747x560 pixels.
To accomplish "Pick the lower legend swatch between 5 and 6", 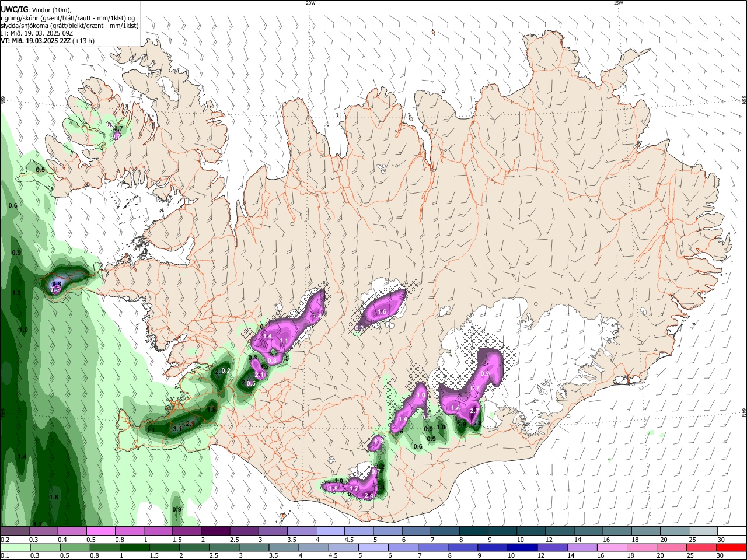I will pos(373,547).
